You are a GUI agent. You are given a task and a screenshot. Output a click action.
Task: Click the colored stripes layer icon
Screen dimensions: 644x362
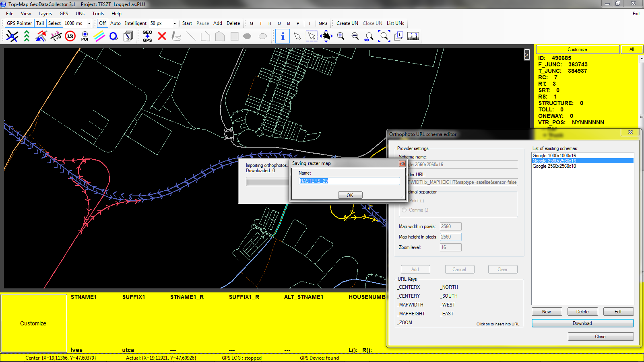(x=99, y=36)
